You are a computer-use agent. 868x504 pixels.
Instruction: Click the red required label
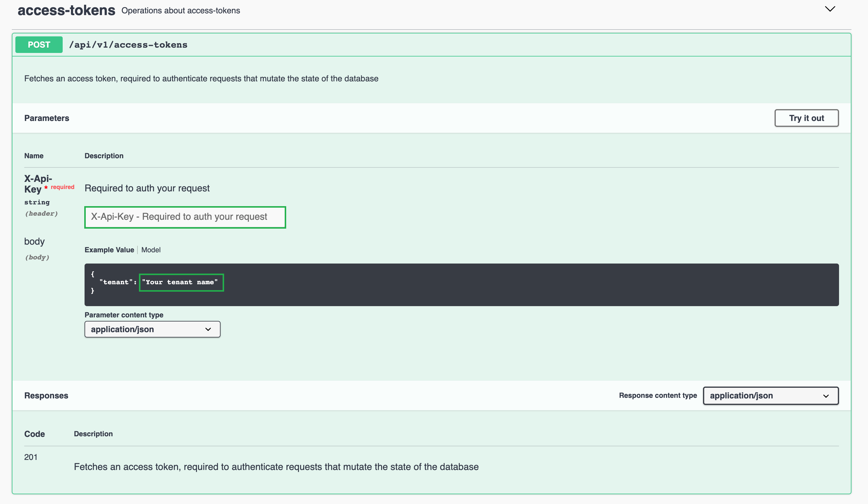(x=62, y=187)
